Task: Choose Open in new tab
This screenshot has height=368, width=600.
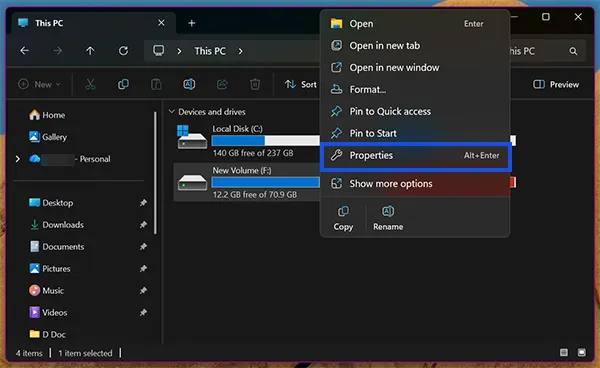Action: click(x=415, y=46)
